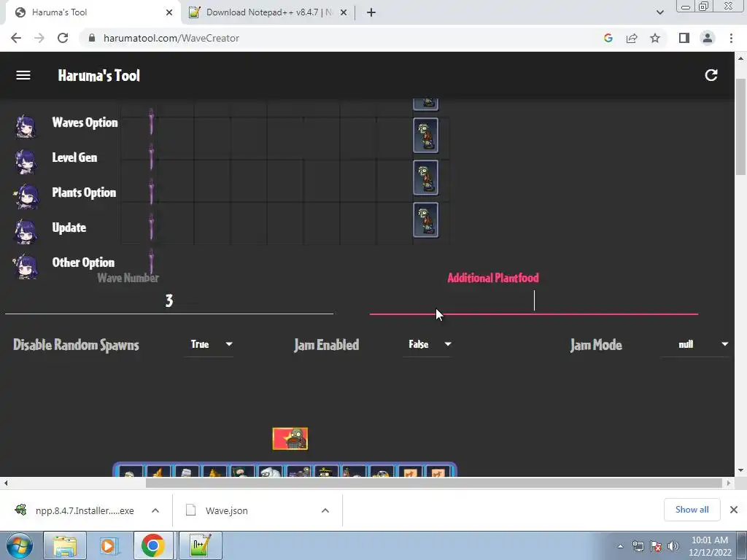Reload the harumatool.com page
This screenshot has width=747, height=560.
click(x=63, y=38)
